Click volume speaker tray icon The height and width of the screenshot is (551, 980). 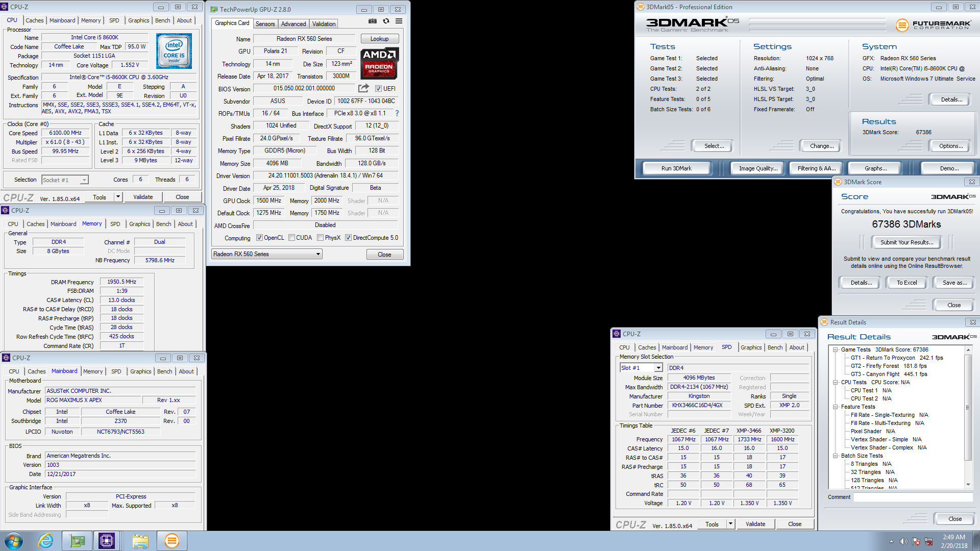pyautogui.click(x=903, y=541)
